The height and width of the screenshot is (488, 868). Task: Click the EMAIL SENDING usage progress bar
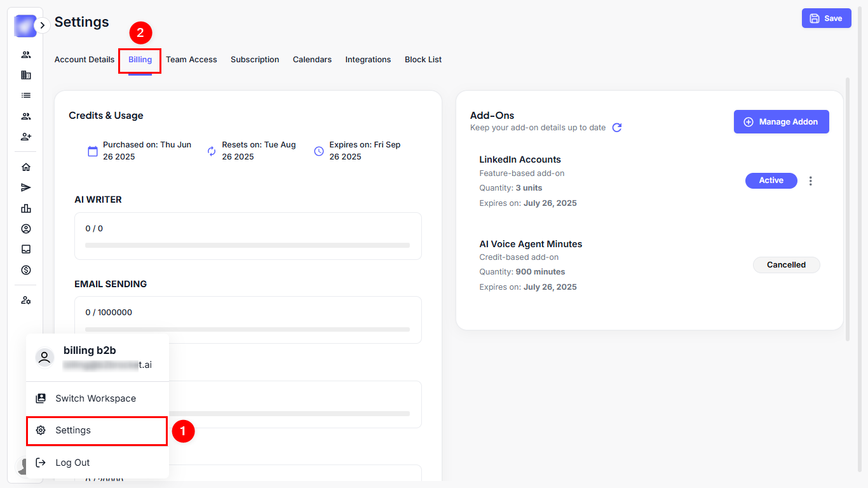click(247, 329)
